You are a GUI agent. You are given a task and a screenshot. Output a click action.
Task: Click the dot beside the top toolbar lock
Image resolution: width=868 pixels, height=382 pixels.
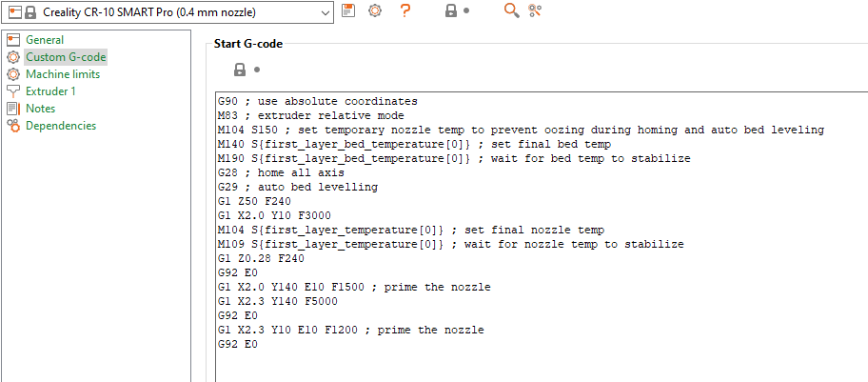point(466,11)
